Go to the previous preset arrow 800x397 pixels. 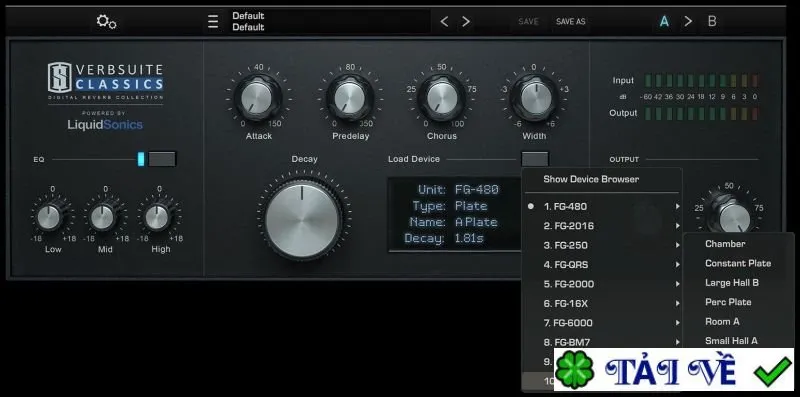[444, 21]
